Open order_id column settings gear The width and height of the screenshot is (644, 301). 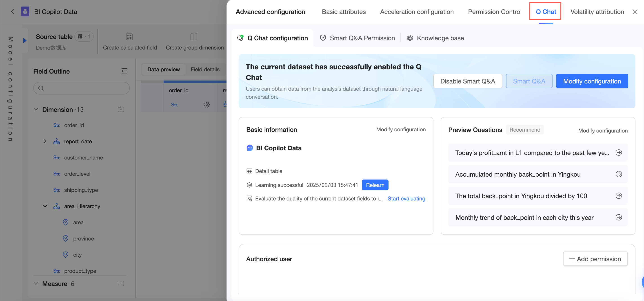(x=207, y=104)
